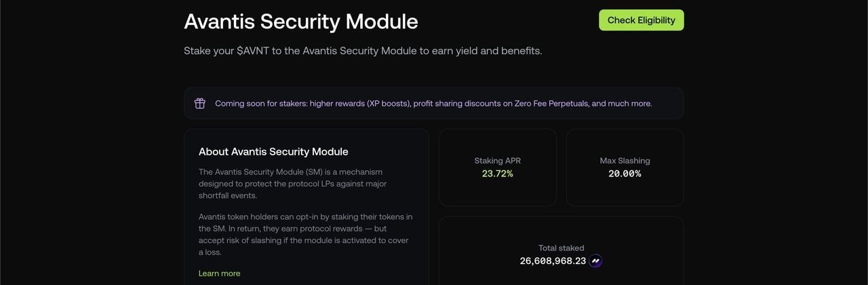Click the Max Slashing label

(625, 161)
